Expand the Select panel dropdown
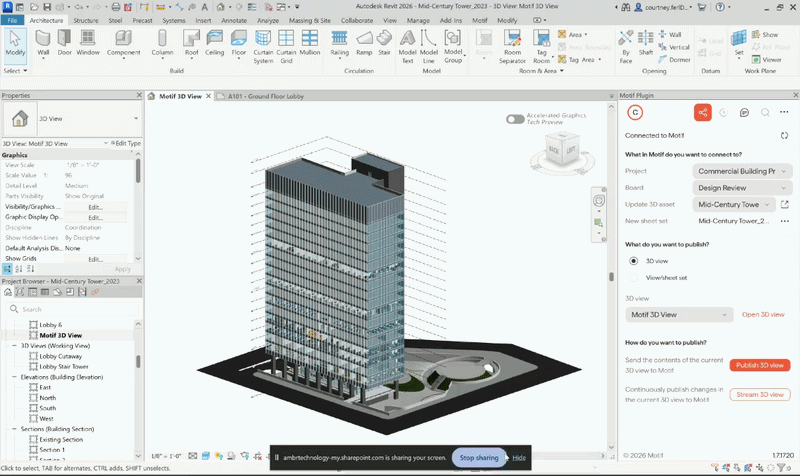Viewport: 800px width, 476px height. coord(15,71)
